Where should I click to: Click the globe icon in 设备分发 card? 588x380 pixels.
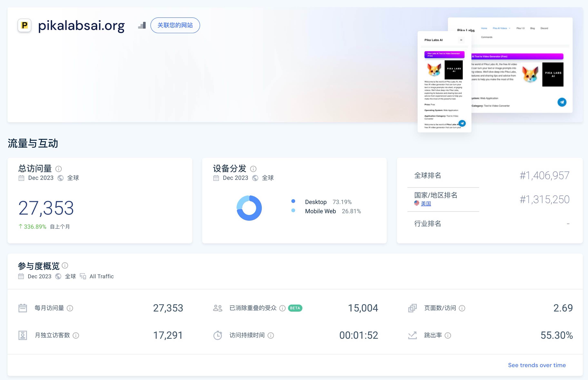coord(255,178)
